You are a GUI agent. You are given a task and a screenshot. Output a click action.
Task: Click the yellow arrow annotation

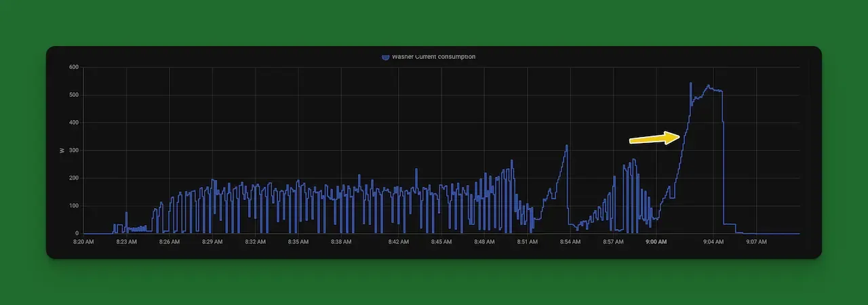tap(655, 138)
